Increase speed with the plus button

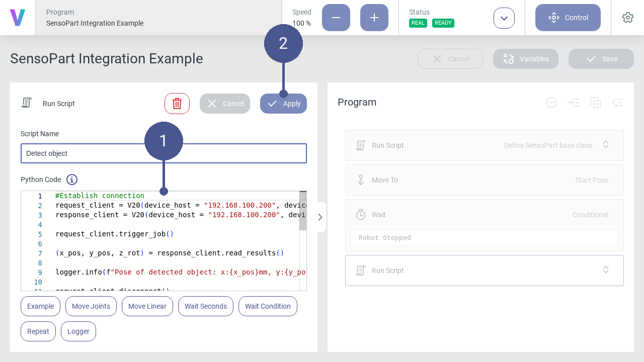[x=374, y=18]
